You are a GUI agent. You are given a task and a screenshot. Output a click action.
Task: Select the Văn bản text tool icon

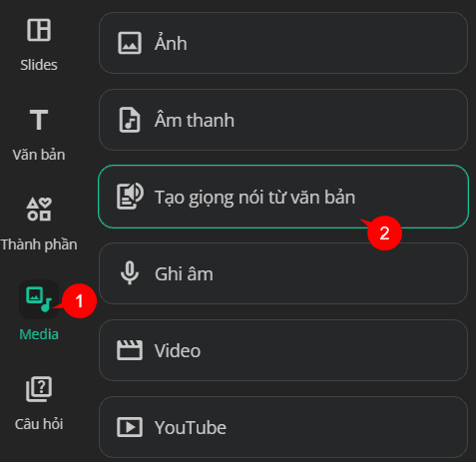39,120
